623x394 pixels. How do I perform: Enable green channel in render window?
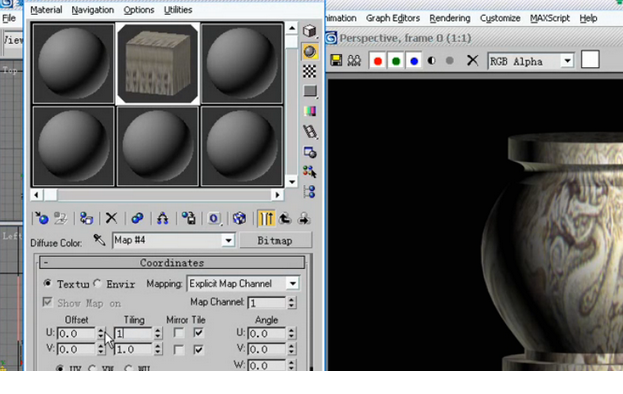point(396,61)
